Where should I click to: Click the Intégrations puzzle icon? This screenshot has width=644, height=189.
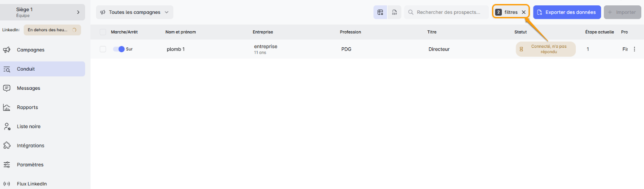[7, 146]
